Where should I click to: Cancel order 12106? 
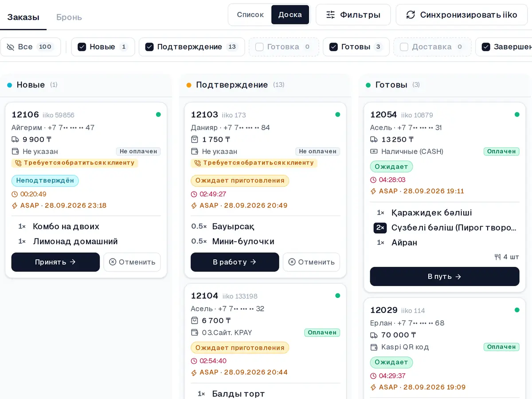point(132,262)
